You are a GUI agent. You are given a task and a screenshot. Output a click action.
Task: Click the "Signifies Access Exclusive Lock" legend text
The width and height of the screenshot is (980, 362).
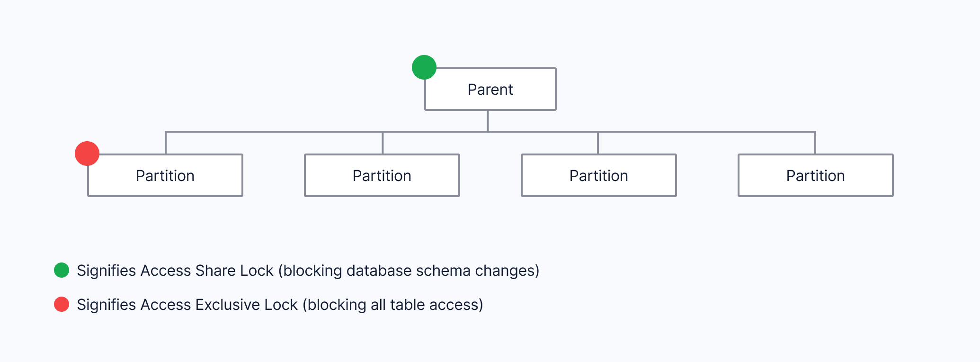[x=187, y=305]
